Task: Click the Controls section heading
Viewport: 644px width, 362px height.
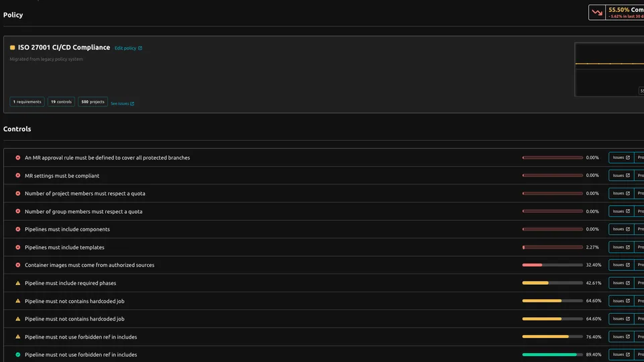Action: 17,129
